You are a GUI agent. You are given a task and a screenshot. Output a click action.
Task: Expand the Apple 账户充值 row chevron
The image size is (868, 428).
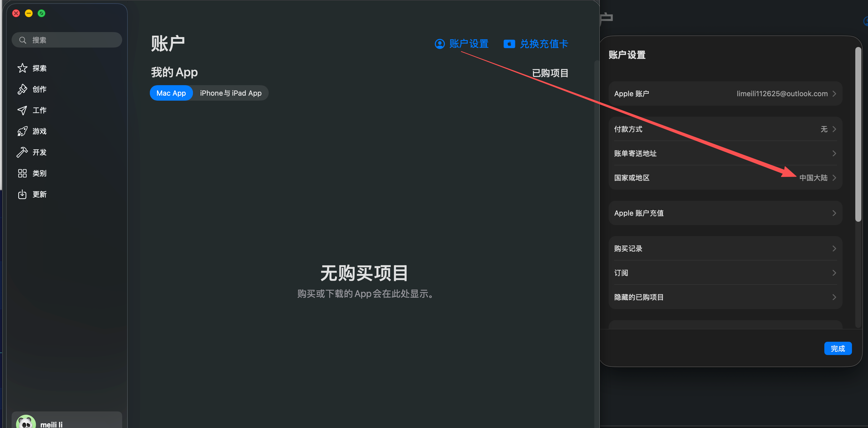pos(834,213)
